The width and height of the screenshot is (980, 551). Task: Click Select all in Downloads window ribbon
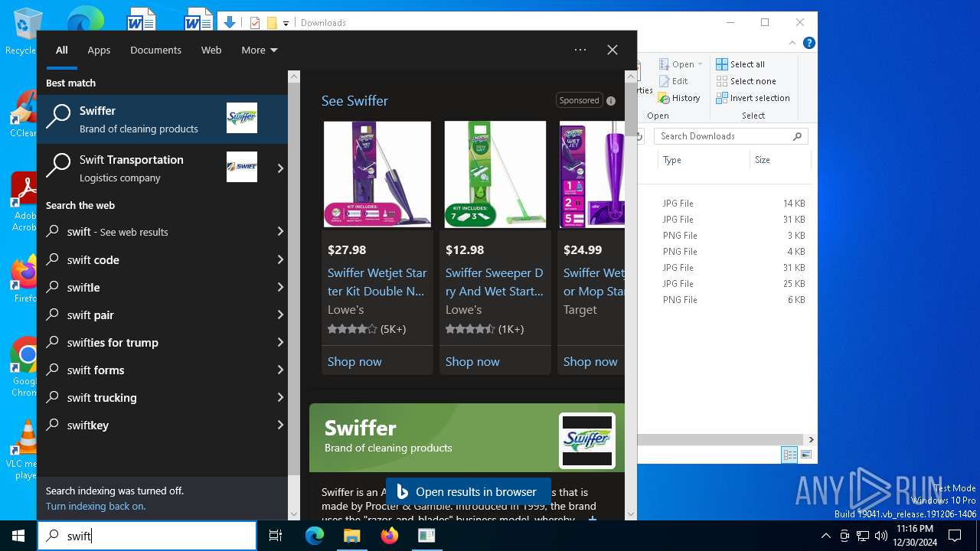740,64
